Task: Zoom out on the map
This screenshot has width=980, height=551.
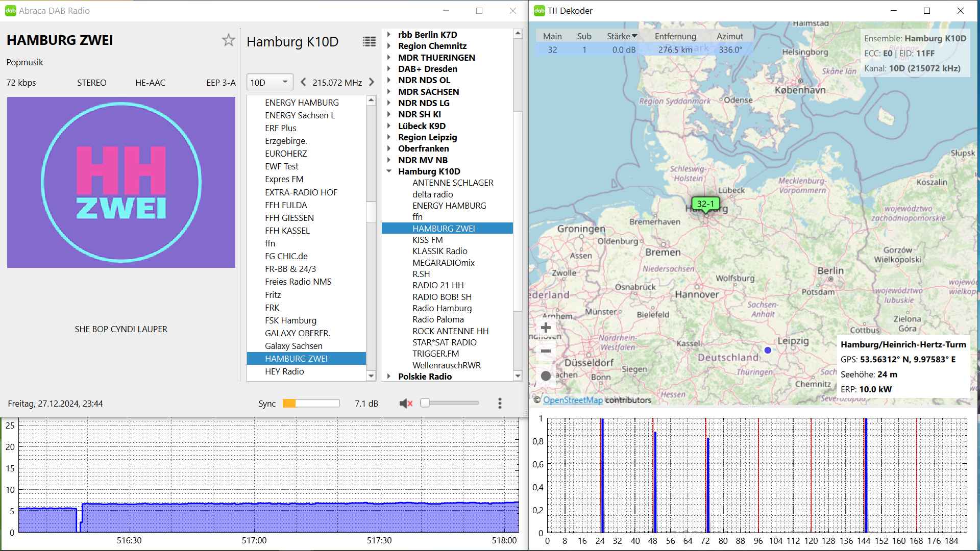Action: [546, 351]
